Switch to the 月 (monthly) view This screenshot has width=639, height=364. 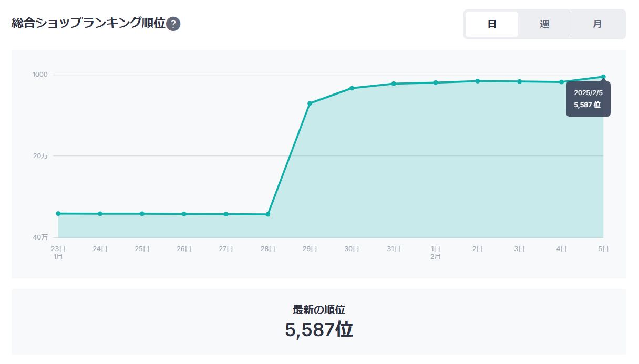[x=597, y=24]
